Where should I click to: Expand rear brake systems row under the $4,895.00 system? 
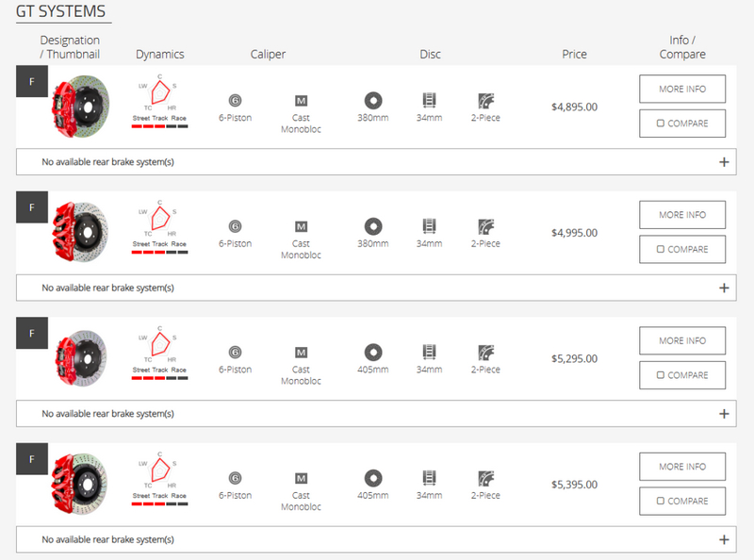(x=724, y=162)
